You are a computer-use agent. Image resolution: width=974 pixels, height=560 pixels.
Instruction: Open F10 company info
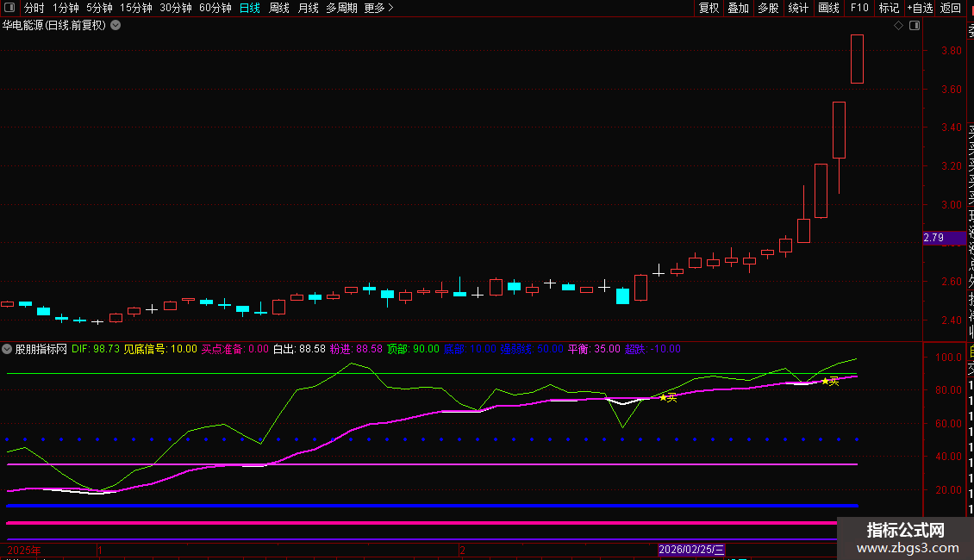[859, 8]
